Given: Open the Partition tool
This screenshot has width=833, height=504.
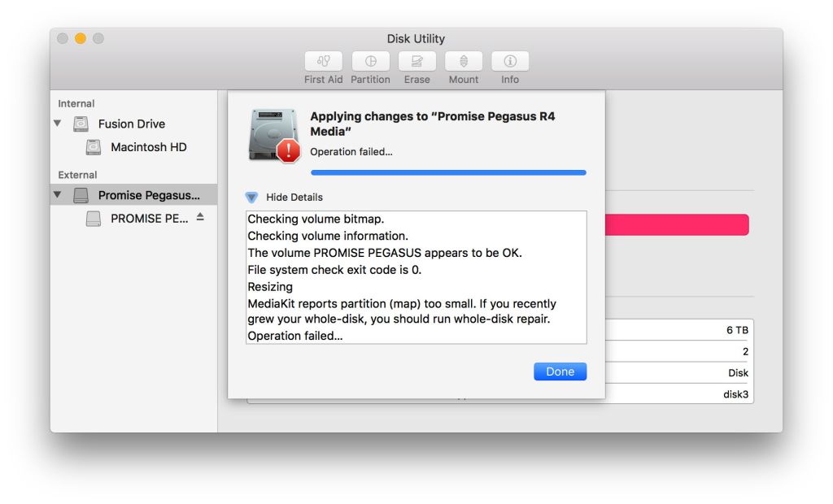Looking at the screenshot, I should (370, 62).
